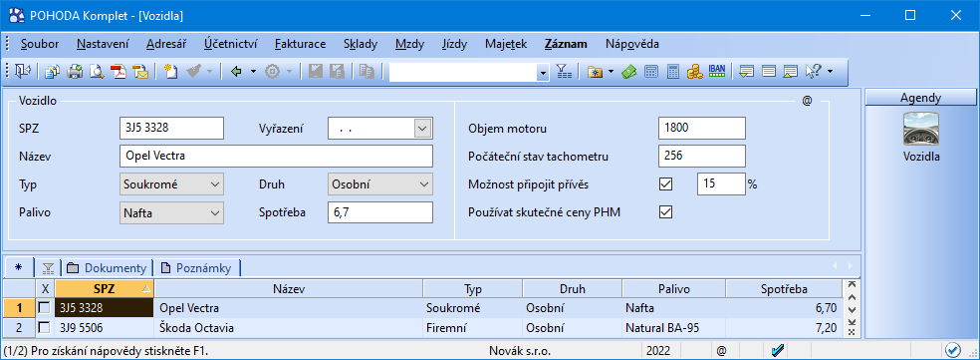Switch to the Dokumenty tab

[107, 268]
